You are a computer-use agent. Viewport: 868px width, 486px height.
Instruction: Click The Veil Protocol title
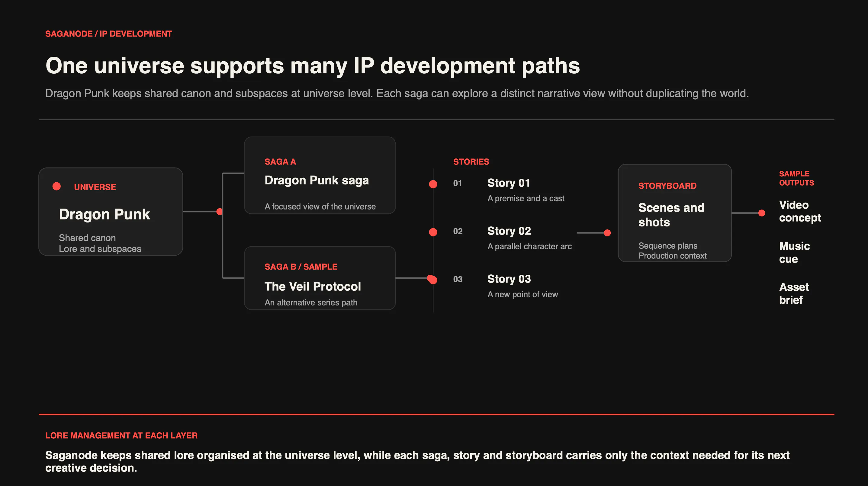[313, 286]
